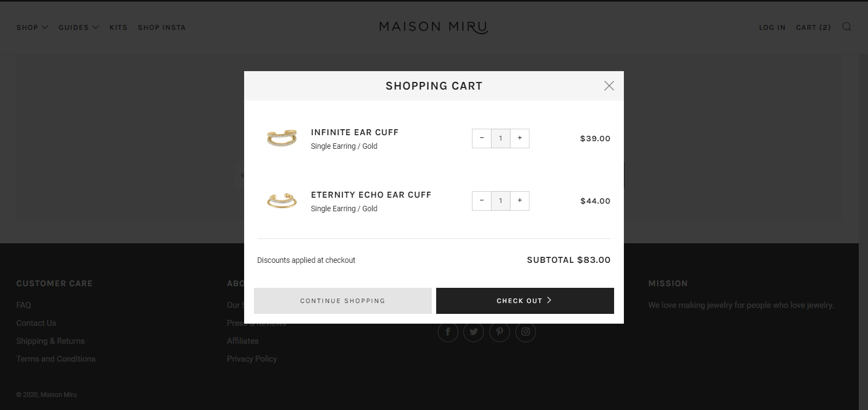The image size is (868, 410).
Task: Open the Twitter social icon
Action: (474, 332)
